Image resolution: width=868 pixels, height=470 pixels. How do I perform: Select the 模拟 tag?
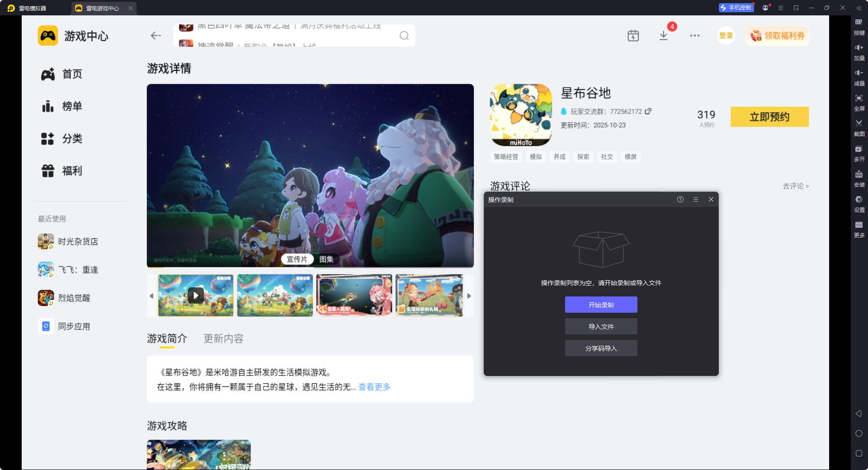[x=536, y=157]
